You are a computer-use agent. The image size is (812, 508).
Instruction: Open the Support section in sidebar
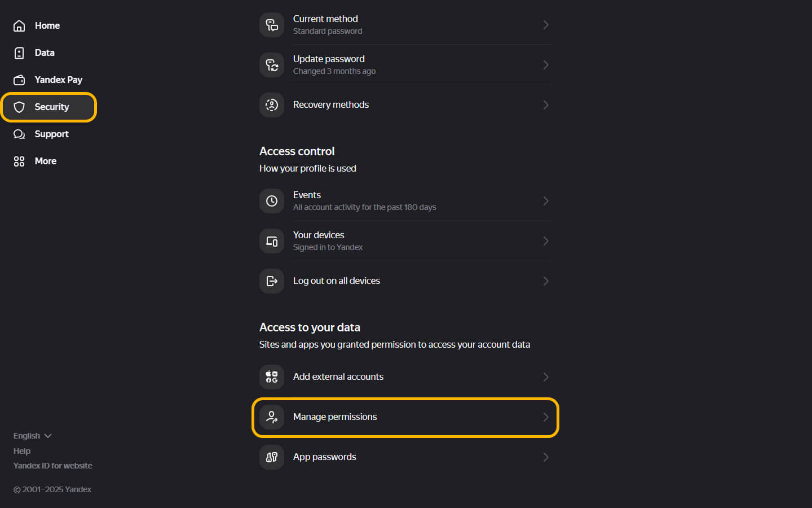[51, 134]
